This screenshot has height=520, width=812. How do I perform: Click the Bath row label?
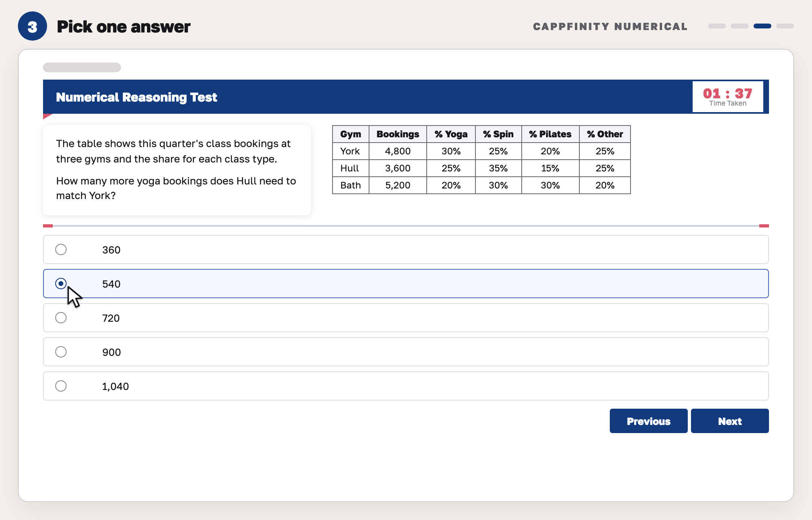pyautogui.click(x=351, y=185)
